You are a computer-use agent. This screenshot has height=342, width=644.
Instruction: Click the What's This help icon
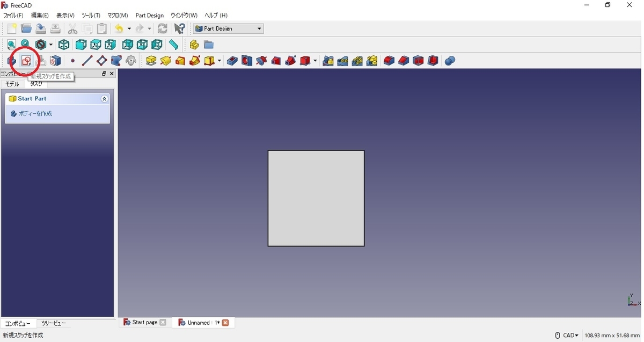click(x=180, y=28)
